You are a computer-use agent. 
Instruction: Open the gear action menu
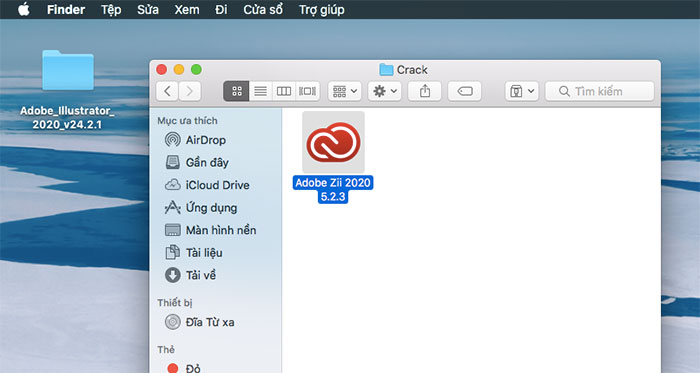coord(384,91)
